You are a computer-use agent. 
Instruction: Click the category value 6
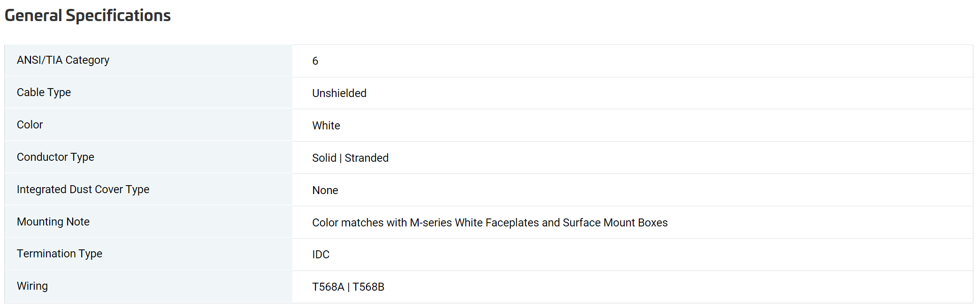[315, 61]
